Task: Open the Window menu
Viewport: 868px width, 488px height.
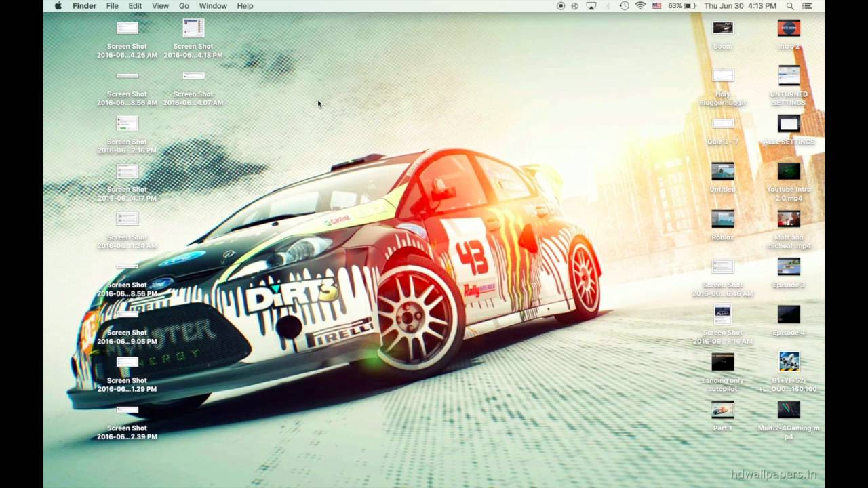Action: (213, 6)
